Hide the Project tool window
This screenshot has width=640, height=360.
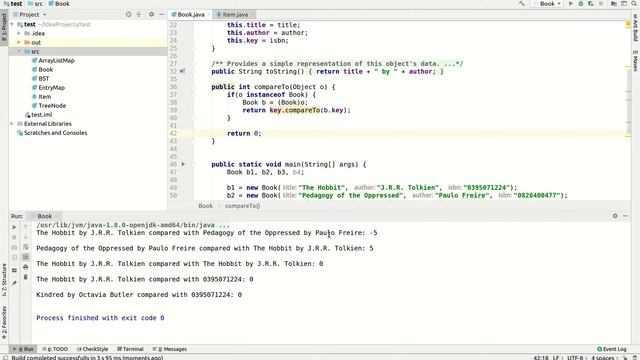pos(162,14)
